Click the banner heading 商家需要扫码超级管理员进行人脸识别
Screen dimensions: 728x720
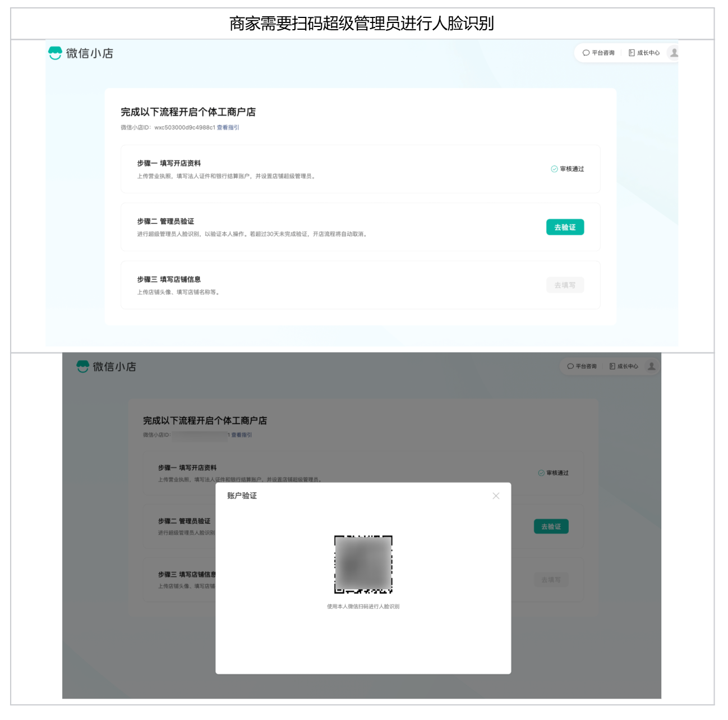tap(362, 24)
